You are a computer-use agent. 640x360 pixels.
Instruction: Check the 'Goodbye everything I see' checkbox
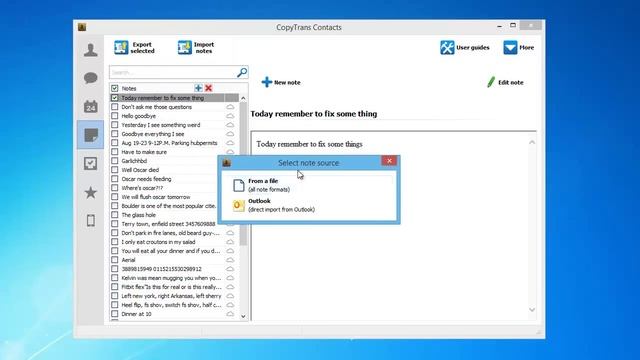click(x=115, y=134)
